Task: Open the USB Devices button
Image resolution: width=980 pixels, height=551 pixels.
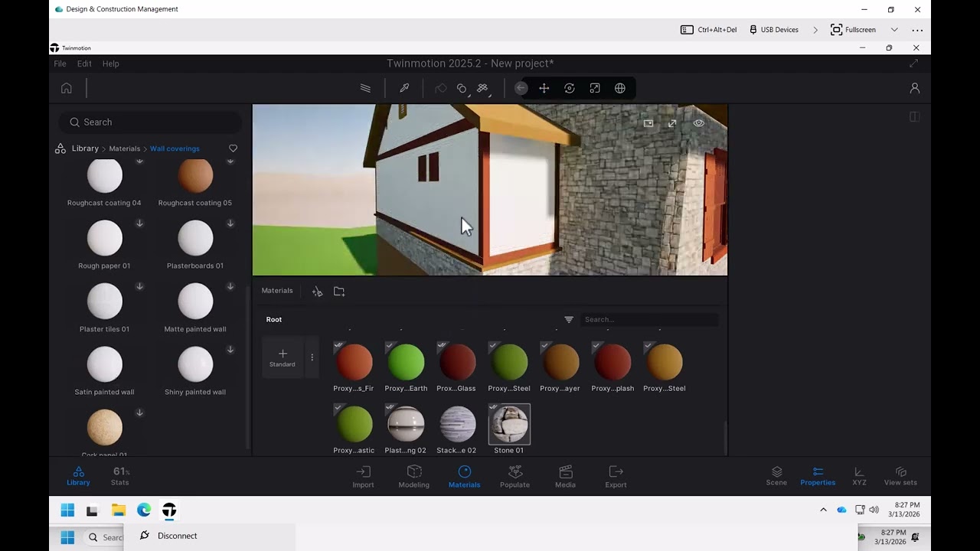Action: 774,30
